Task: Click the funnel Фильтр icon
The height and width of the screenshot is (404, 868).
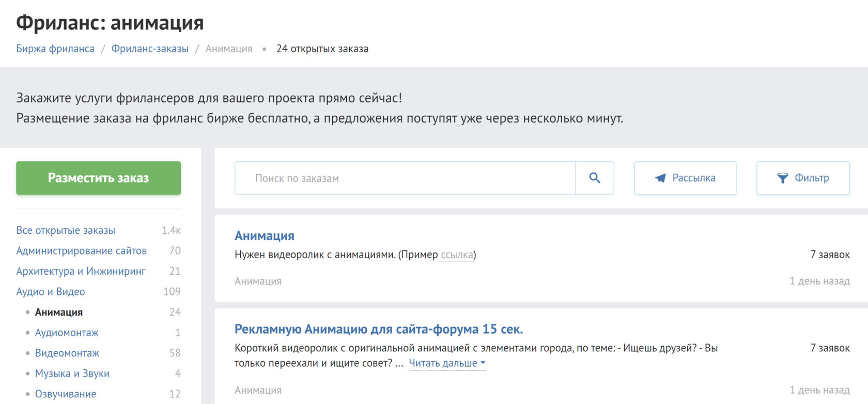Action: (x=782, y=178)
